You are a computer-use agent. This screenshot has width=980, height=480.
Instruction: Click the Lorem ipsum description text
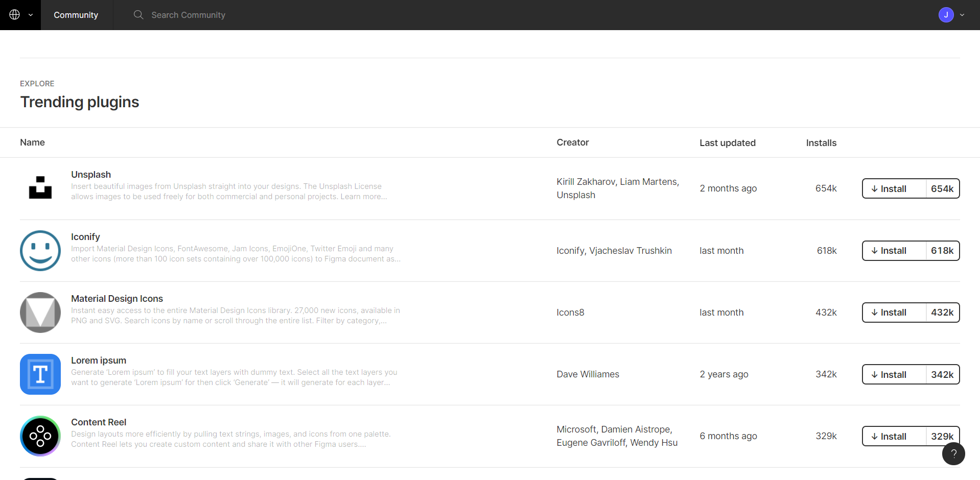[234, 377]
